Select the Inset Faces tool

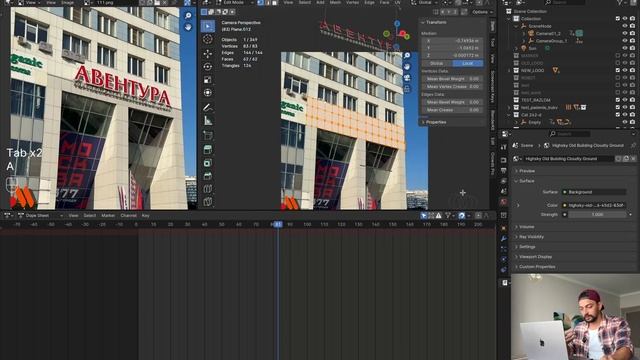click(208, 163)
